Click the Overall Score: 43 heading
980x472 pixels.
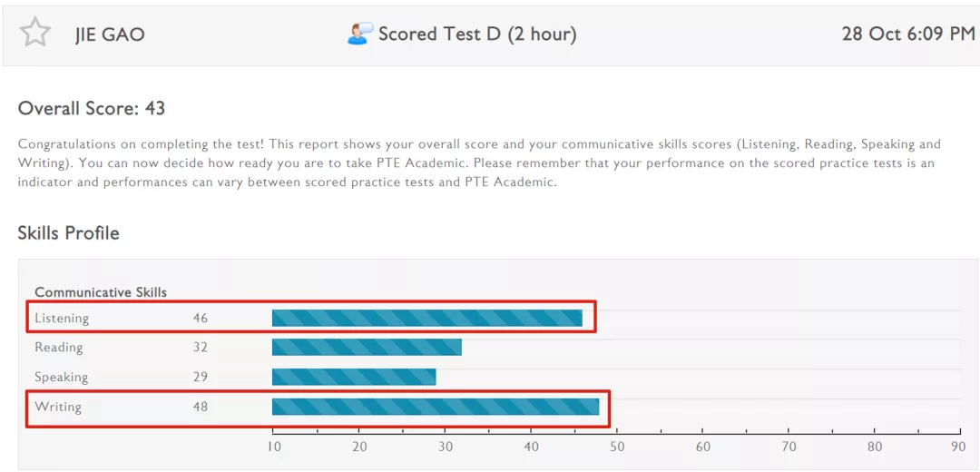92,109
